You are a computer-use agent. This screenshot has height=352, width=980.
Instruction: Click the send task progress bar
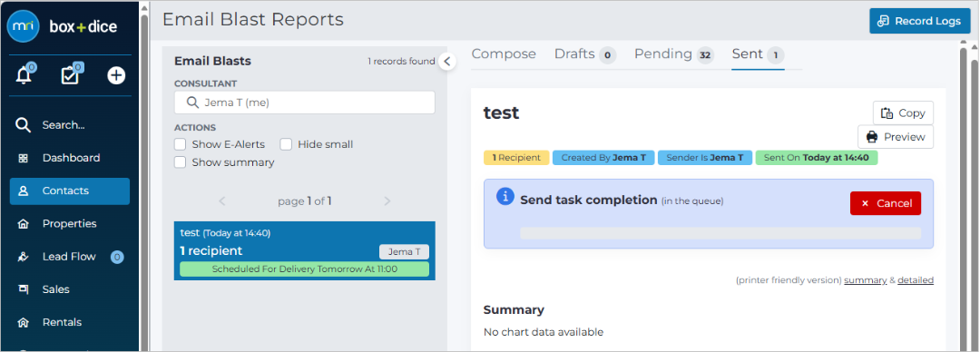pos(720,233)
